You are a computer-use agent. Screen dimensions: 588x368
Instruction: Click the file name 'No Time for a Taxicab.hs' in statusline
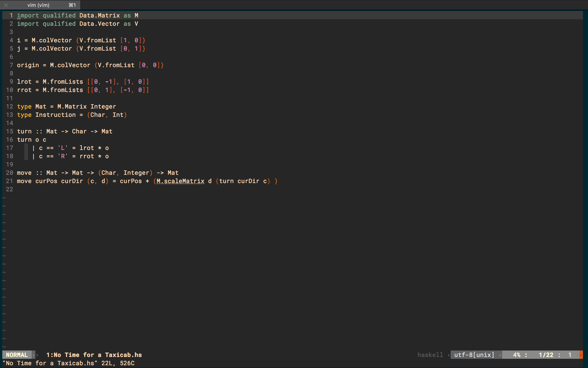(98, 355)
